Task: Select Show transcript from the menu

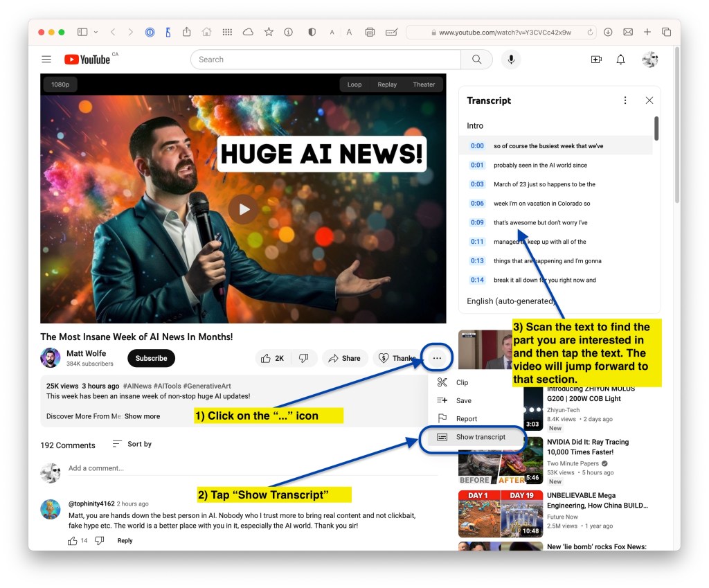Action: tap(480, 437)
